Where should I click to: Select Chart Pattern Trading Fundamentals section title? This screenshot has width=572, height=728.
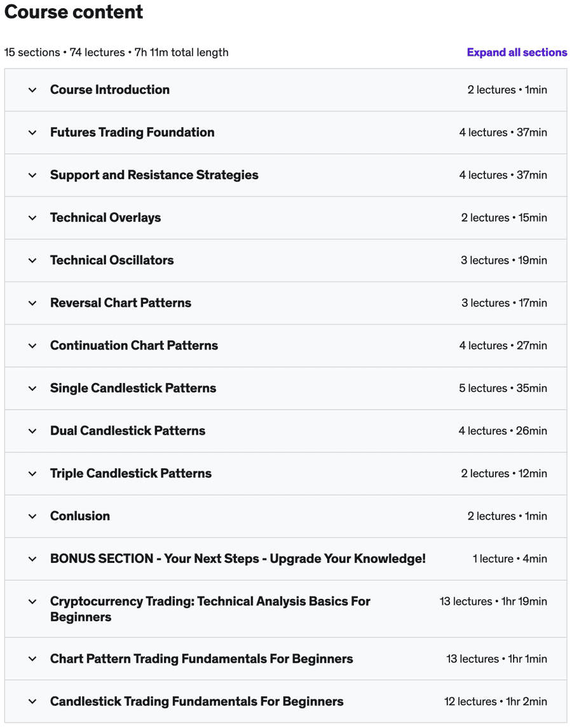click(201, 659)
